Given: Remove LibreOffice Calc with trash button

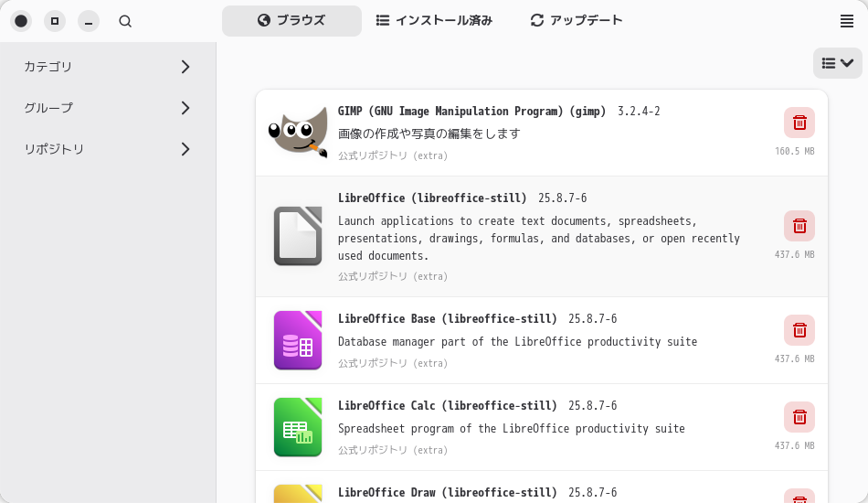Looking at the screenshot, I should tap(799, 417).
